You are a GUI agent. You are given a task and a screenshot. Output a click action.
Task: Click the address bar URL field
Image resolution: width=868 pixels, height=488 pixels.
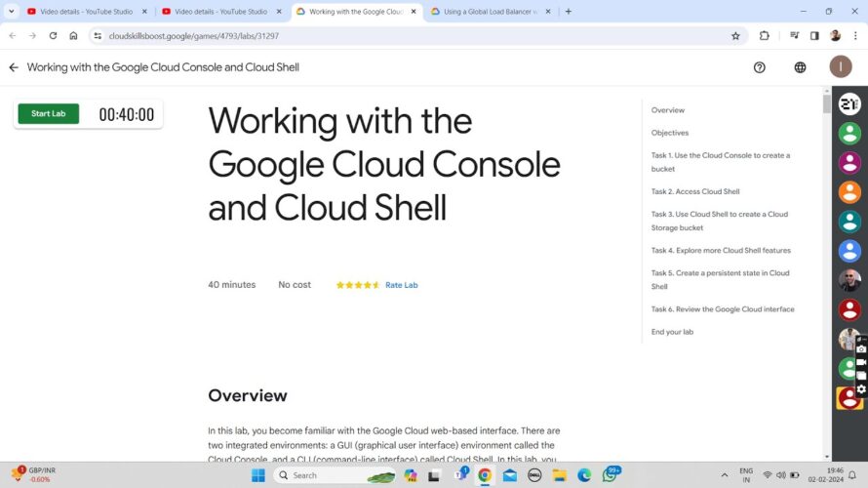415,36
